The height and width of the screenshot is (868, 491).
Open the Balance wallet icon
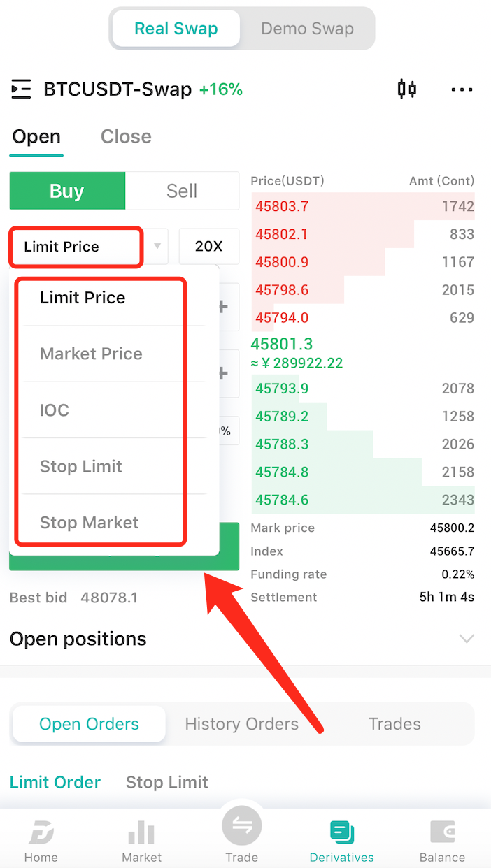442,832
